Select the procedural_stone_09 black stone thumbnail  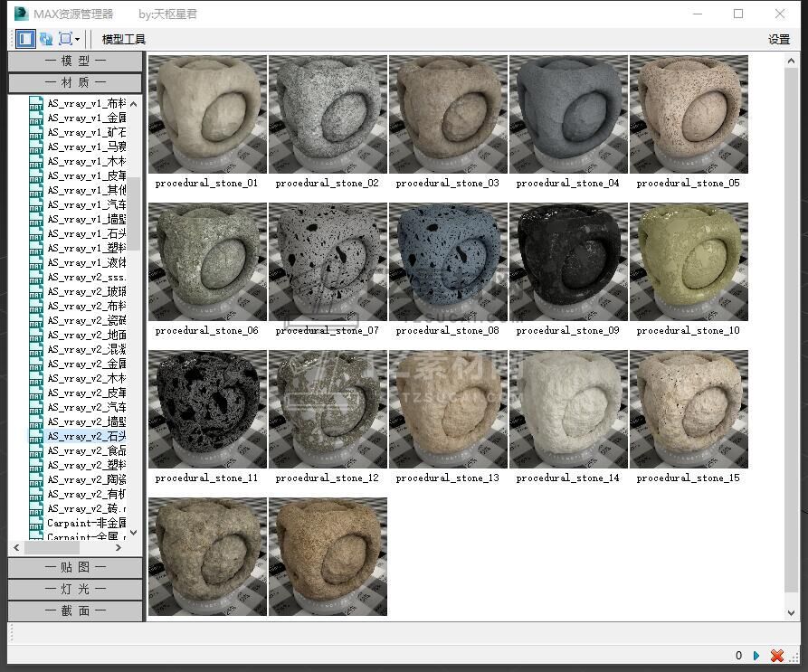(568, 262)
